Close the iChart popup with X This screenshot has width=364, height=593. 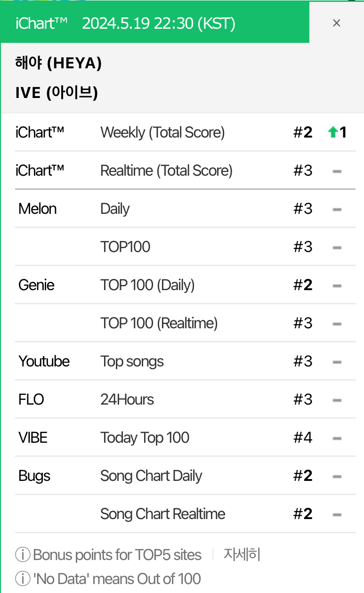coord(336,23)
